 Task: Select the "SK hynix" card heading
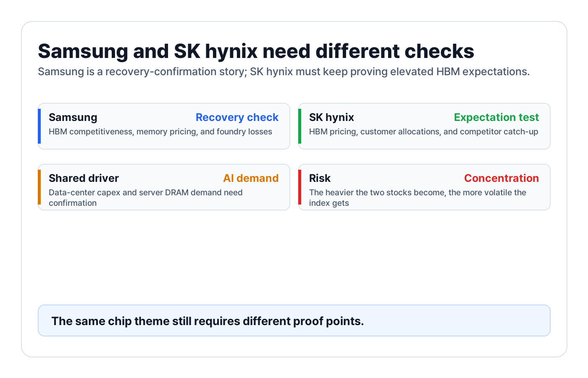331,118
